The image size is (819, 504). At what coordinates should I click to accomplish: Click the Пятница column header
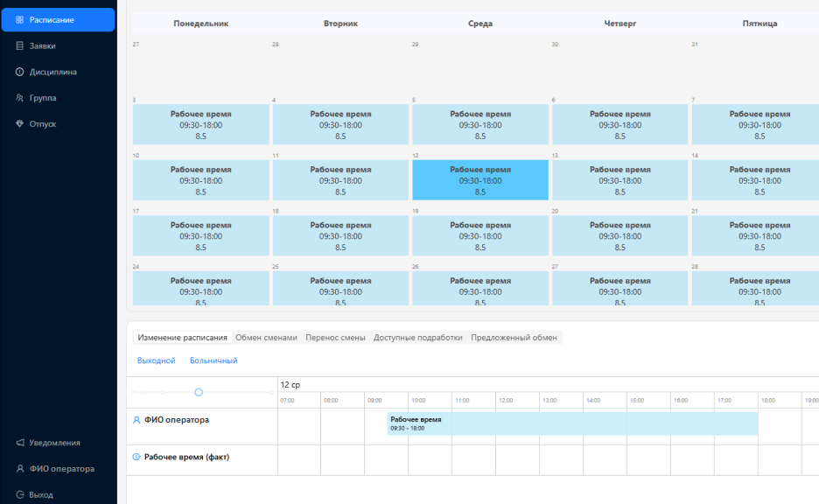point(760,24)
